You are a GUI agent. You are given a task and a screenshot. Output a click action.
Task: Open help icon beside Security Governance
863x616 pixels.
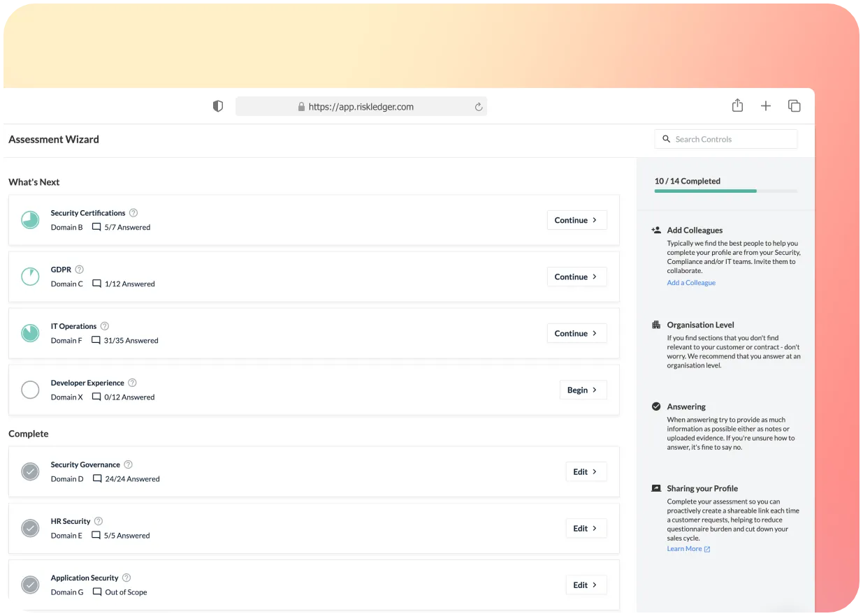(128, 464)
